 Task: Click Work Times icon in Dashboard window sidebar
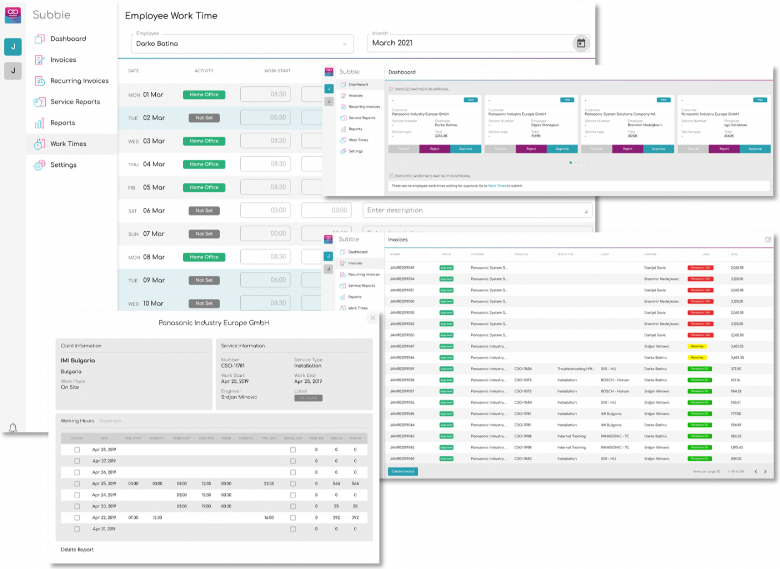point(343,140)
